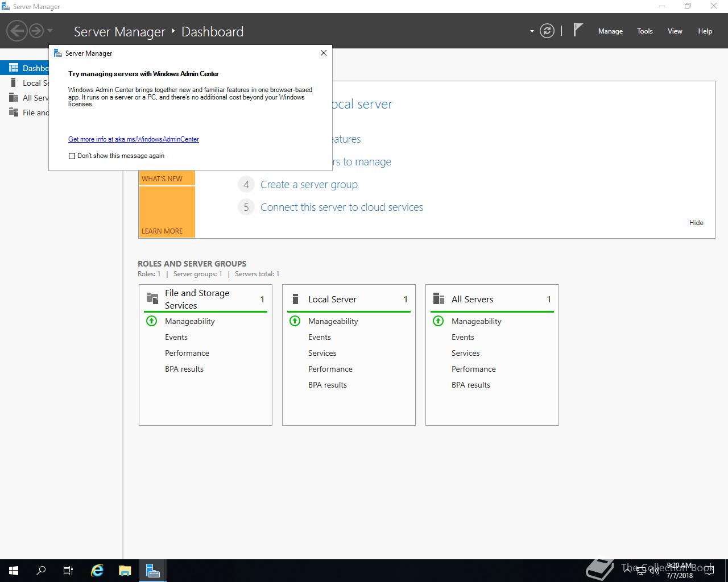Open Performance in File and Storage Services tile
The image size is (728, 582).
tap(187, 353)
